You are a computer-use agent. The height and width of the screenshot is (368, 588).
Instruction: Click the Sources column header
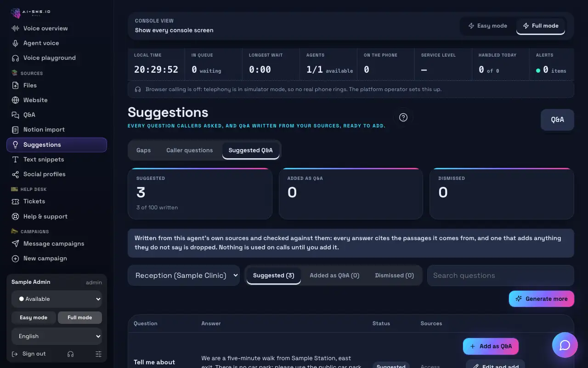431,323
